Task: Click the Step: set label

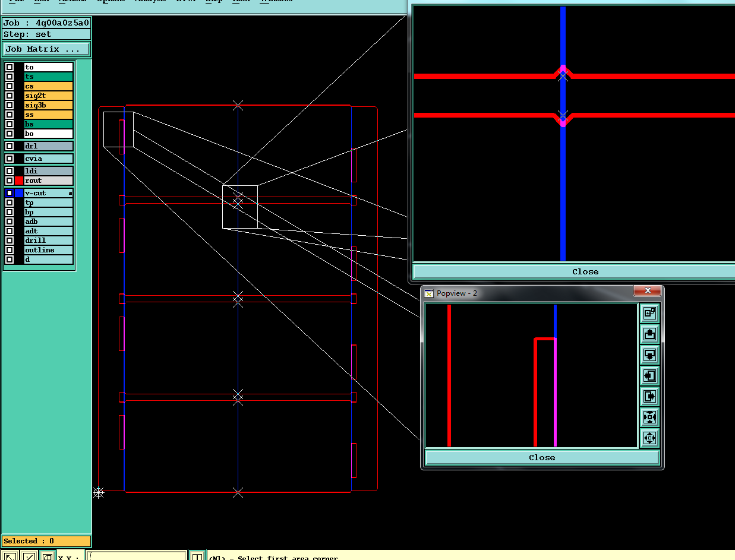Action: point(46,34)
